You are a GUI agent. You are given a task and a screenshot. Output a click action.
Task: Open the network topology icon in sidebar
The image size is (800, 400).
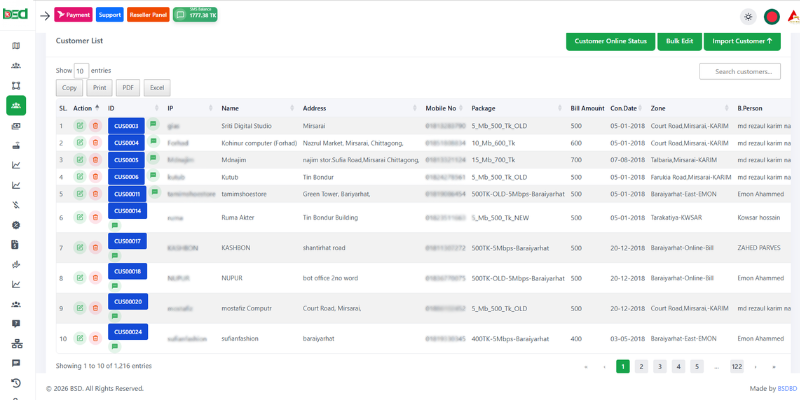click(16, 343)
